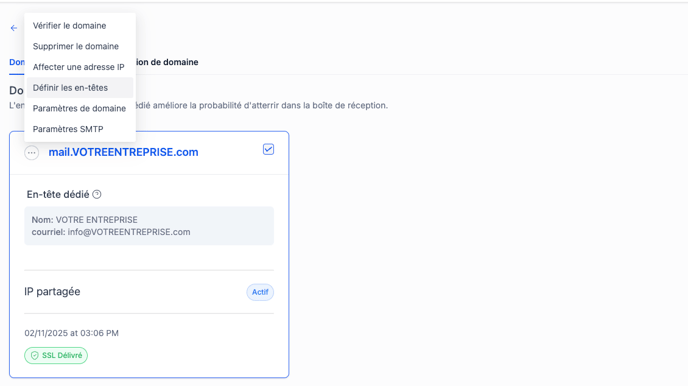688x386 pixels.
Task: Click the SSL Délivré green badge
Action: pyautogui.click(x=56, y=355)
